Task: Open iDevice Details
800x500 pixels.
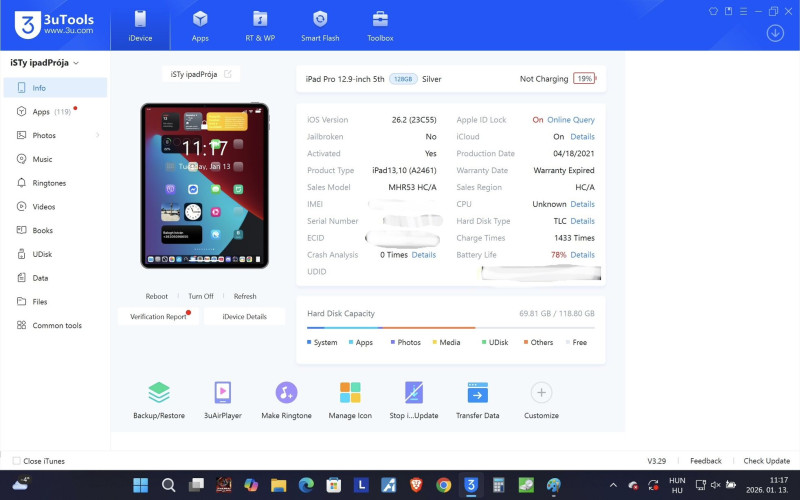Action: [x=244, y=316]
